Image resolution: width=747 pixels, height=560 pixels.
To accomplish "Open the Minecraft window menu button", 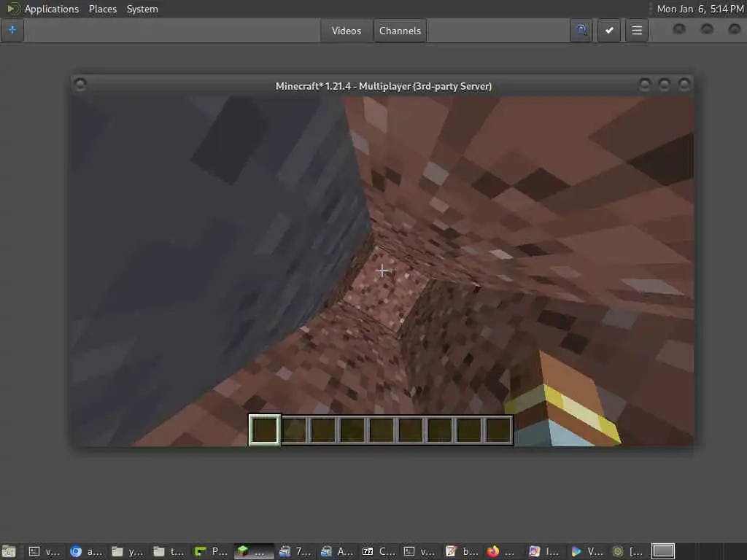I will (x=80, y=85).
